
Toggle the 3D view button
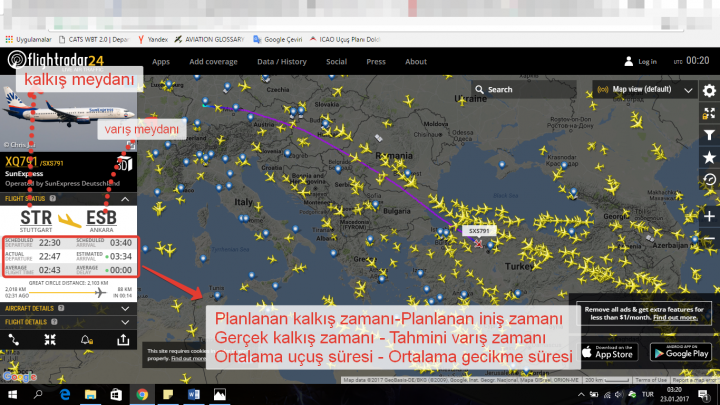pos(124,164)
